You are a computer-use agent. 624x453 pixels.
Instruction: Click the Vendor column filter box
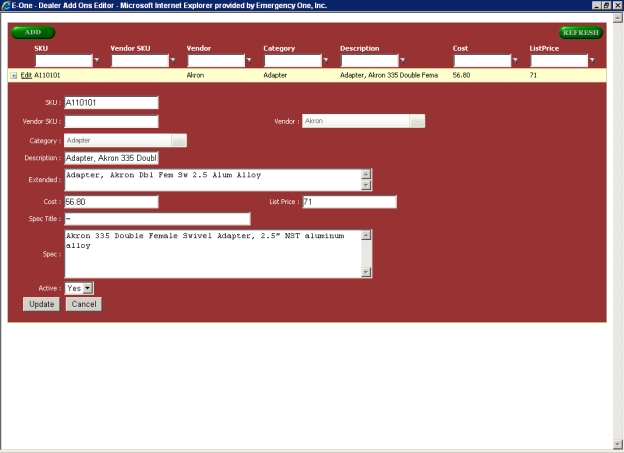[216, 61]
